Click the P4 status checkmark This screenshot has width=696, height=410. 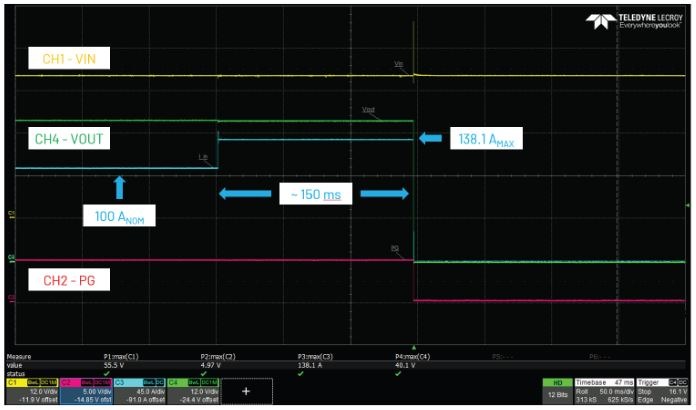click(x=398, y=374)
